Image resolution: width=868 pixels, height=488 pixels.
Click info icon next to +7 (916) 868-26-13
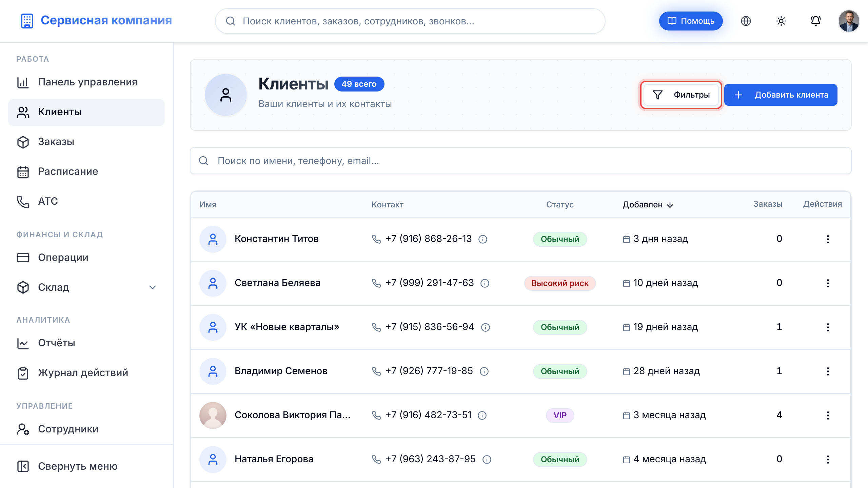point(483,239)
